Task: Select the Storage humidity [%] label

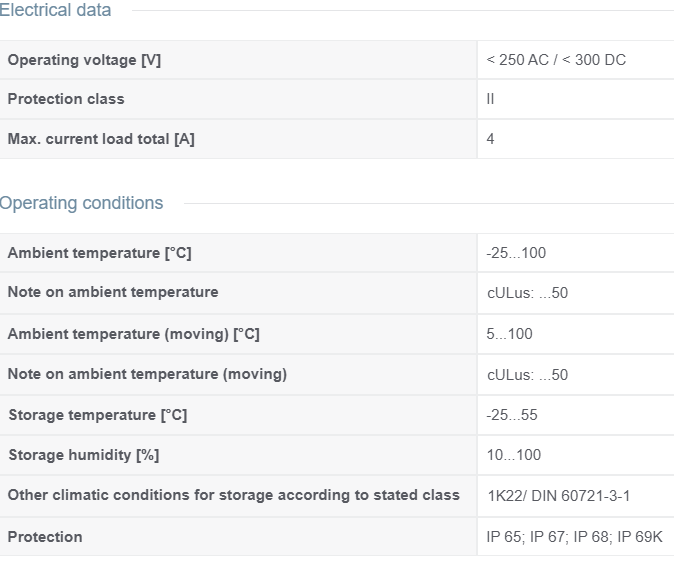Action: click(84, 455)
